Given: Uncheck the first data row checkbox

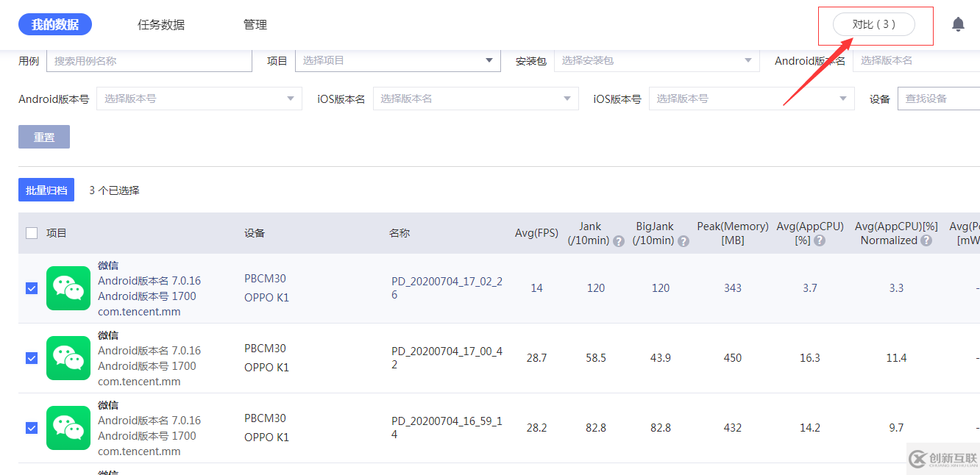Looking at the screenshot, I should [31, 288].
